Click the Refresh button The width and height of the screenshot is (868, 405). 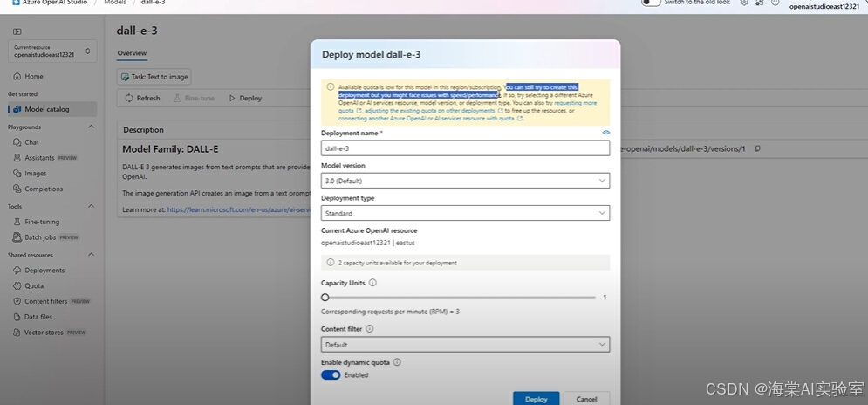[143, 98]
